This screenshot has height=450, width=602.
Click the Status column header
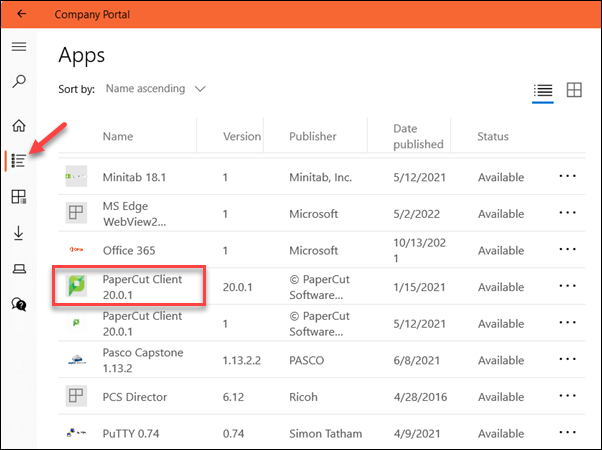pos(493,136)
